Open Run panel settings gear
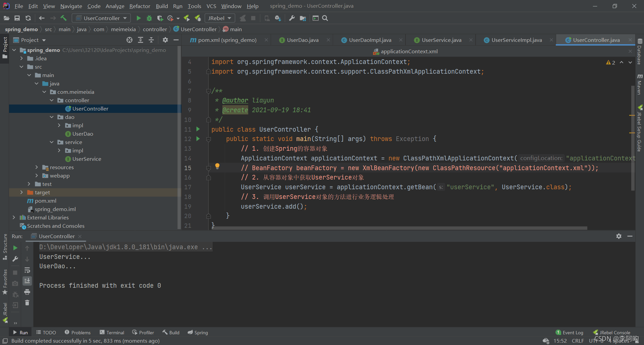Screen dimensions: 644x345 pyautogui.click(x=619, y=236)
